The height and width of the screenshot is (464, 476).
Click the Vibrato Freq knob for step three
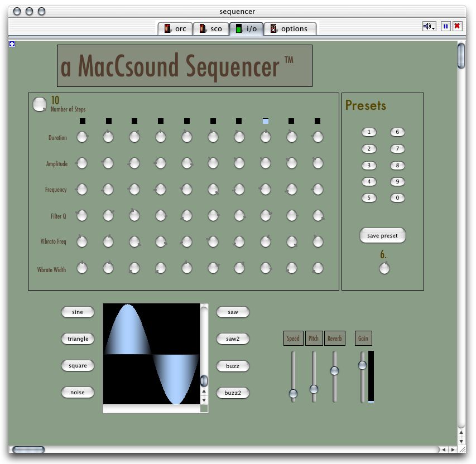[134, 242]
